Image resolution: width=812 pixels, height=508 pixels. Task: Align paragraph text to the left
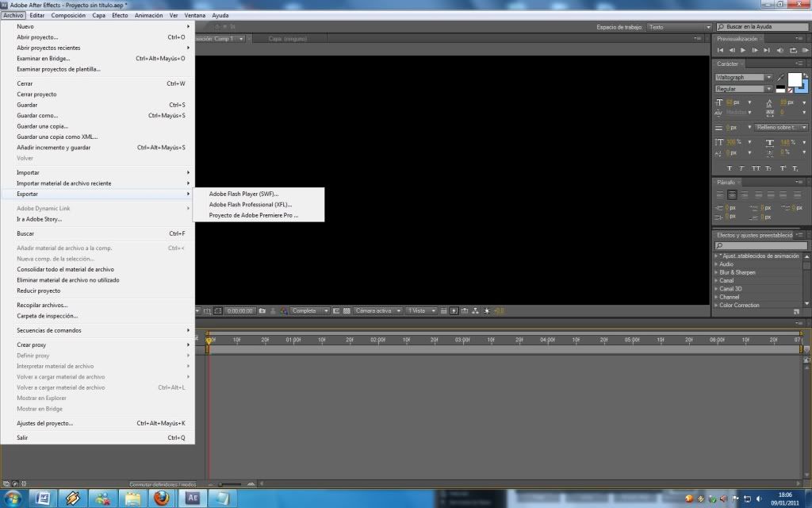point(720,195)
